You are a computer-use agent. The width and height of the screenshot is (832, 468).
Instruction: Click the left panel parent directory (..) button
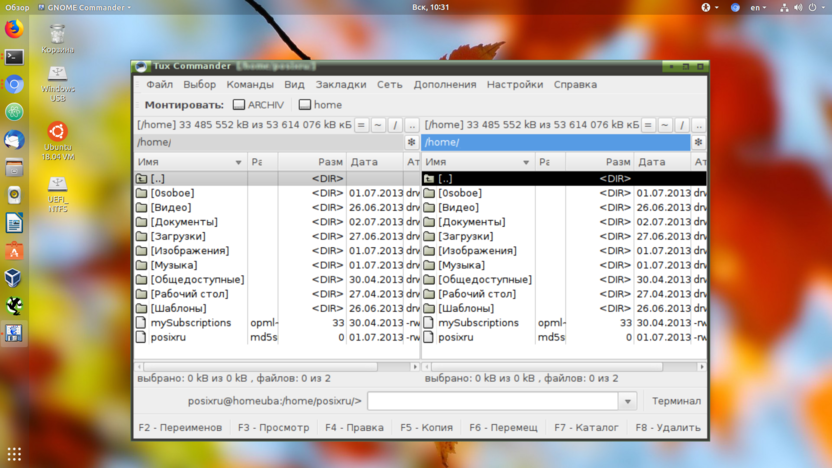pos(411,125)
